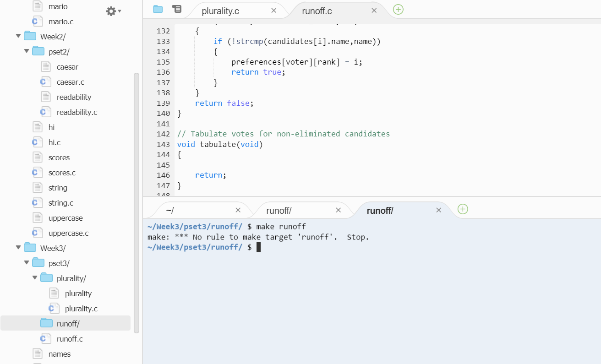The height and width of the screenshot is (364, 601).
Task: Switch to the plurality.c tab
Action: [x=220, y=11]
